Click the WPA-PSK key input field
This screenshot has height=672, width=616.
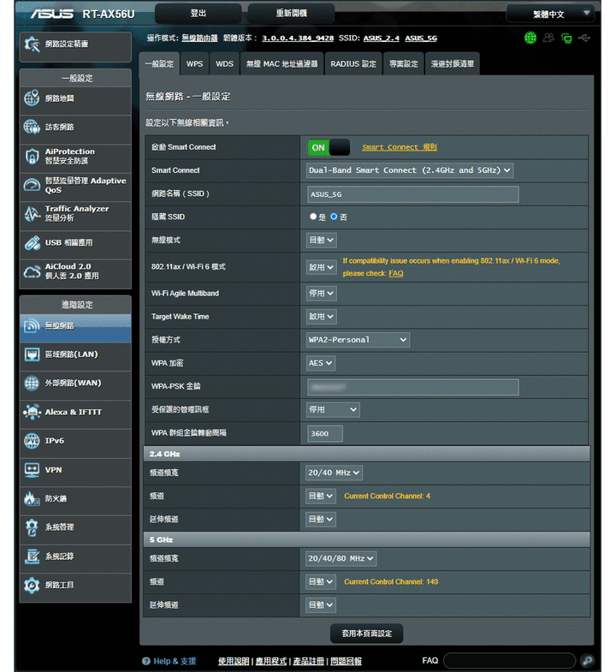click(x=413, y=387)
